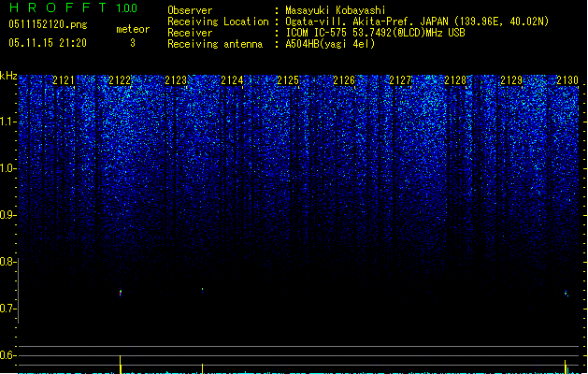588x374 pixels.
Task: Select antenna text A504HB(yagi 4el)
Action: pyautogui.click(x=330, y=44)
